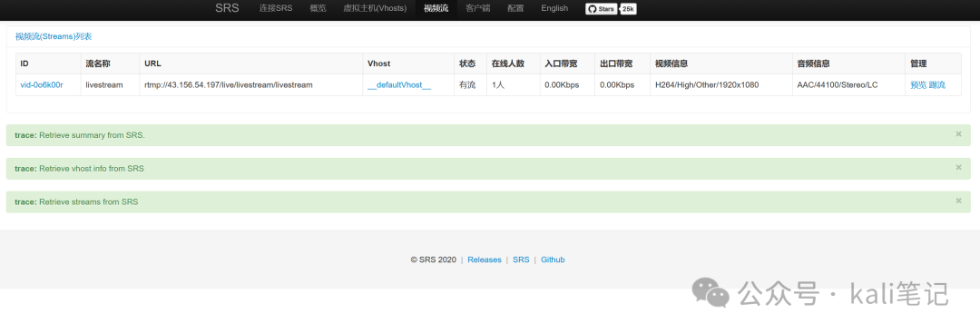This screenshot has height=333, width=980.
Task: Open the SRS brand link in navbar
Action: [x=227, y=8]
